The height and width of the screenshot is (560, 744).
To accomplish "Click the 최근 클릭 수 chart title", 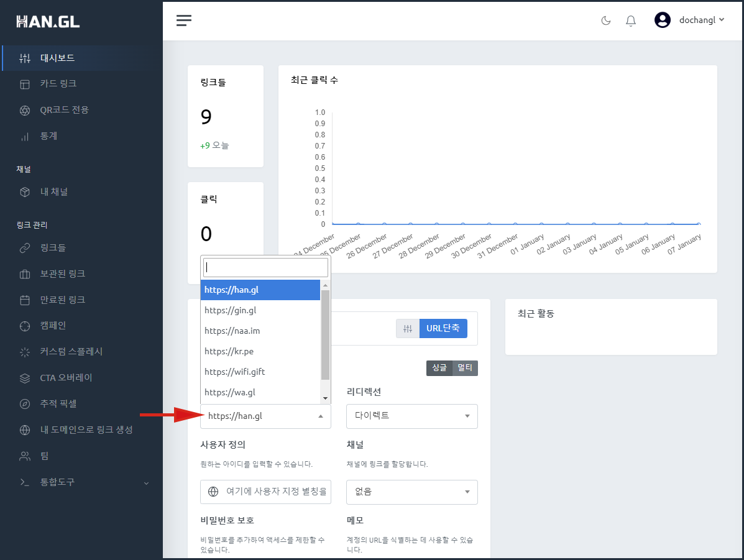I will (x=315, y=80).
